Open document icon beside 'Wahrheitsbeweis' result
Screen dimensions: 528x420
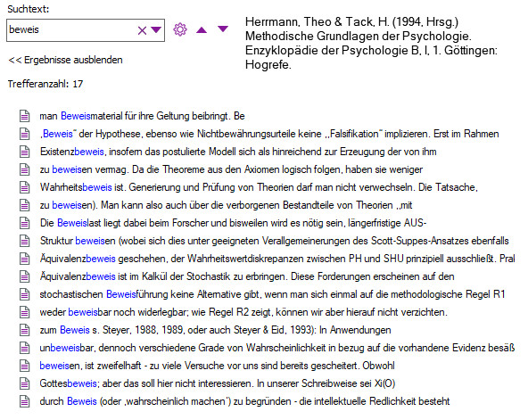(25, 187)
